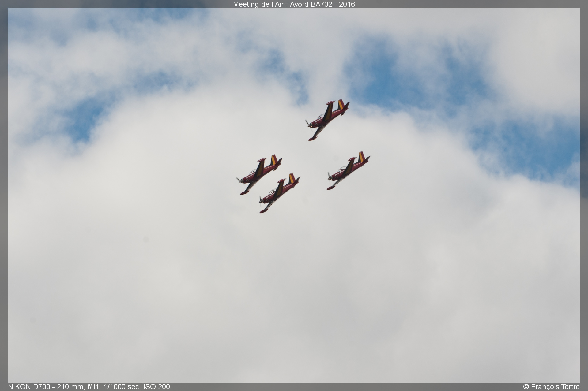Click the camera info 'NIKON D700 - 210 mm, f/11, 1/1000 sec, ISO 200'
The height and width of the screenshot is (391, 588).
pos(89,387)
